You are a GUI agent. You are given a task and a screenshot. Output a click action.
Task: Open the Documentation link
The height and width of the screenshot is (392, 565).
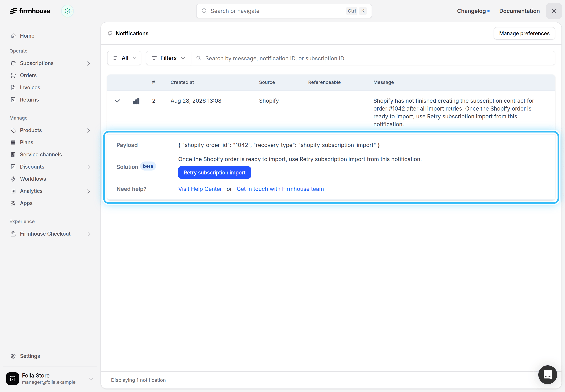[x=519, y=11]
